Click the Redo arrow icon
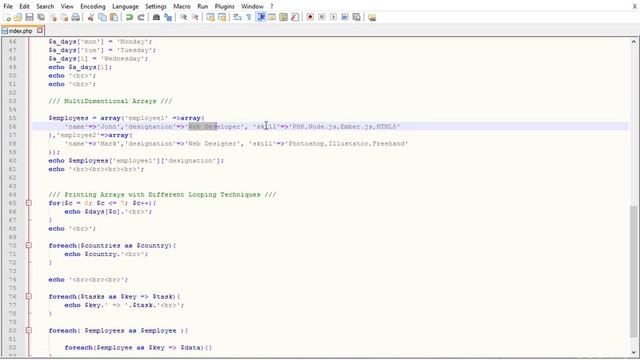 pos(141,17)
